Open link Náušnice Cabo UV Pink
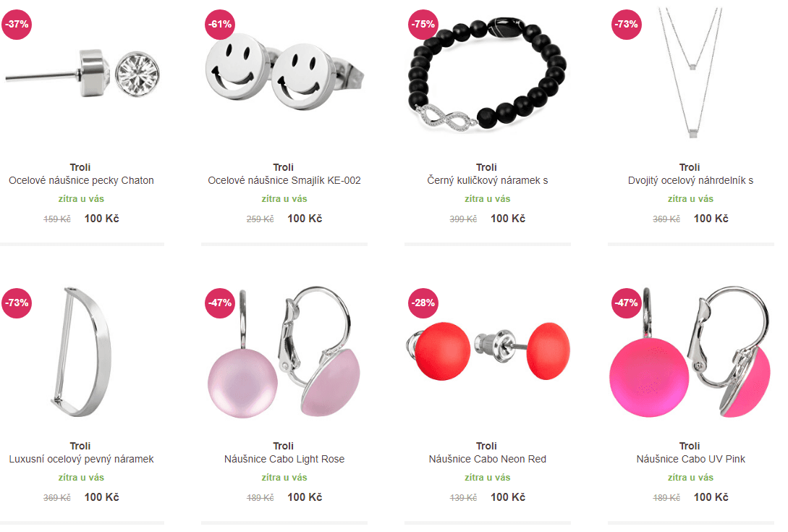This screenshot has height=532, width=788. (x=690, y=459)
